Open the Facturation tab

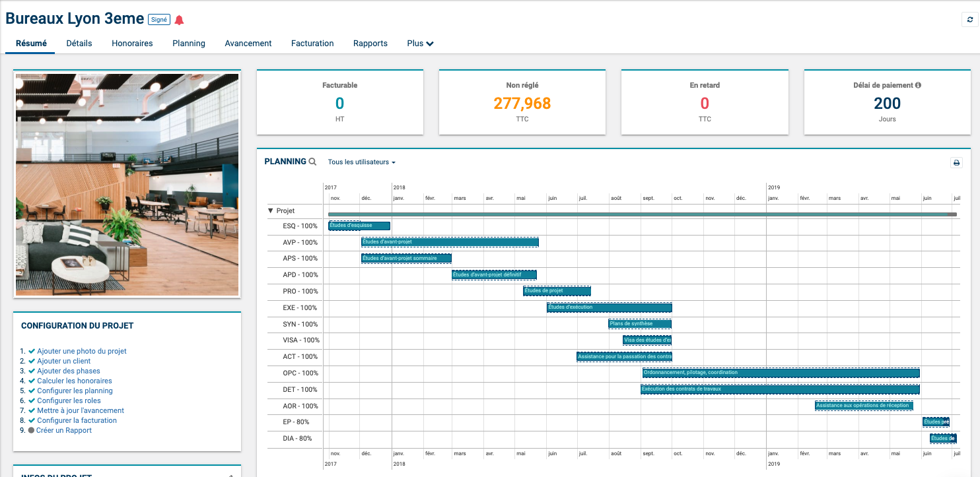[312, 44]
